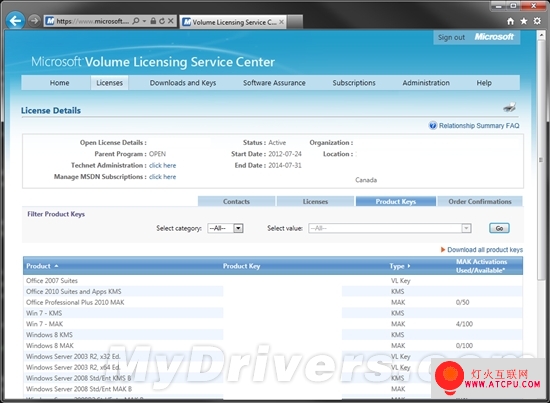Click the MAK Activations Used/Available header
The image size is (550, 403).
point(481,266)
